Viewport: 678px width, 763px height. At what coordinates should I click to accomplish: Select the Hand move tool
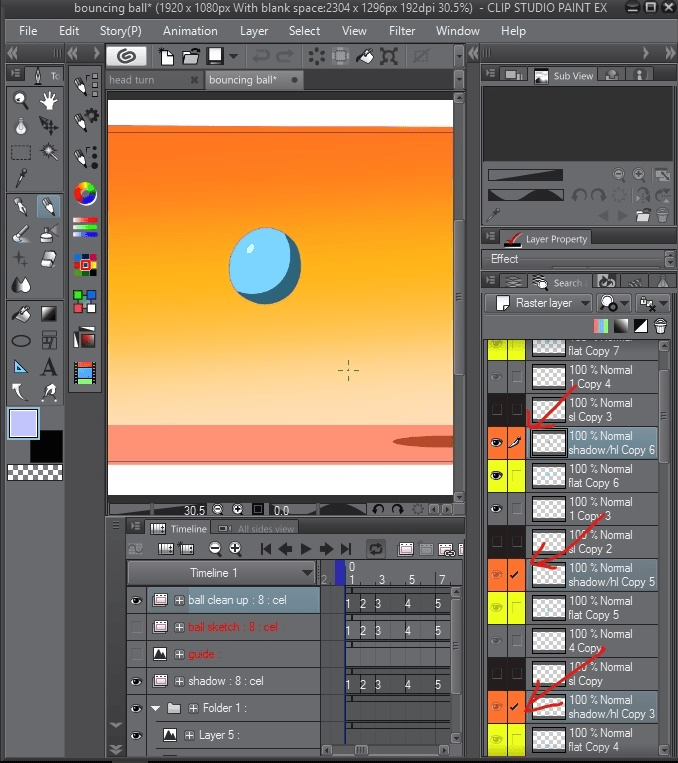coord(48,101)
